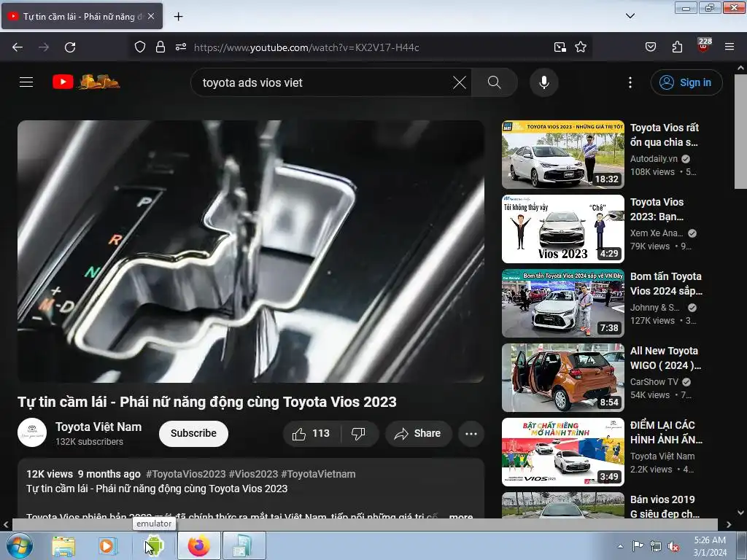Open new browser tab
Image resolution: width=747 pixels, height=560 pixels.
point(178,16)
